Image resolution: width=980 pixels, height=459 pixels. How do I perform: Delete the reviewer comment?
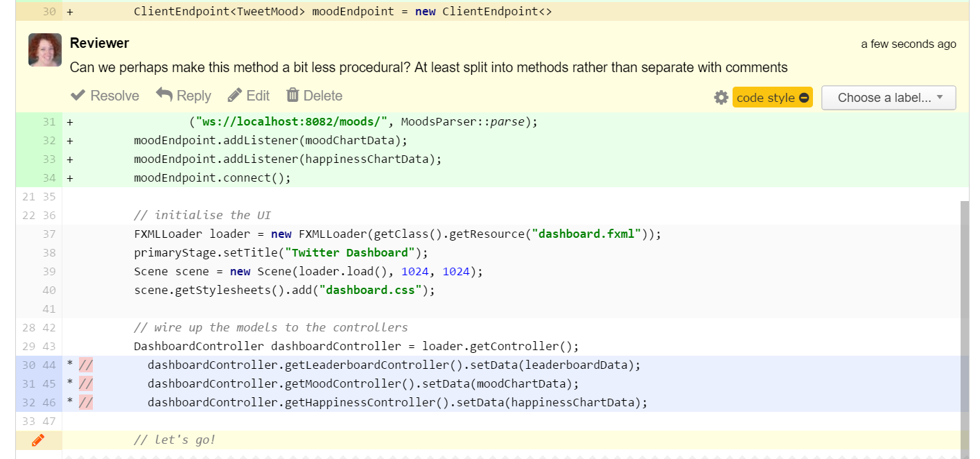pyautogui.click(x=315, y=96)
